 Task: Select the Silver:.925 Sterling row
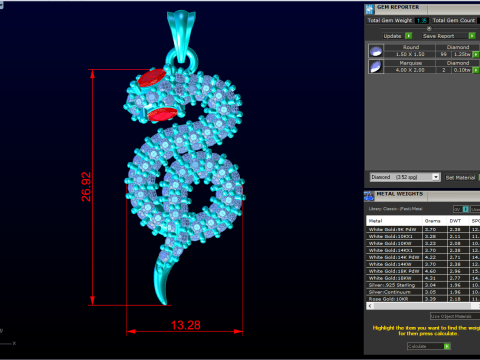tap(423, 285)
